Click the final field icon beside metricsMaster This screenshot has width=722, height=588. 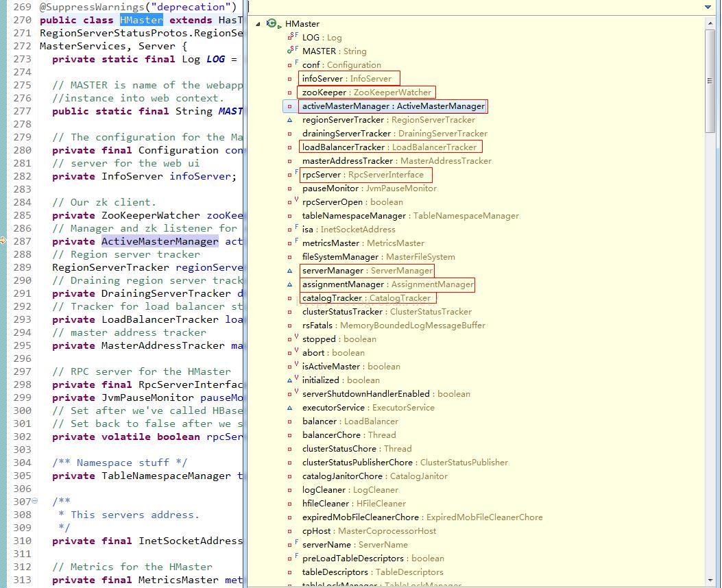click(x=292, y=242)
